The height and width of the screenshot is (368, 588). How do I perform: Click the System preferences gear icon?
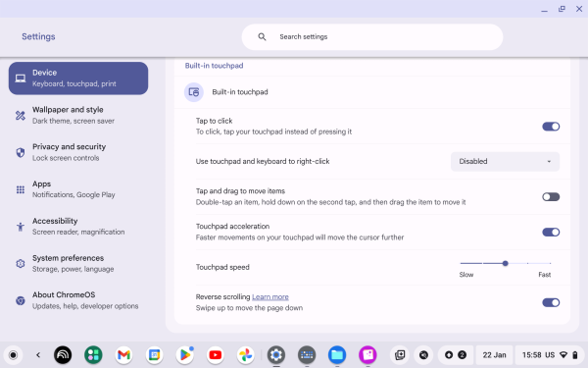[21, 264]
